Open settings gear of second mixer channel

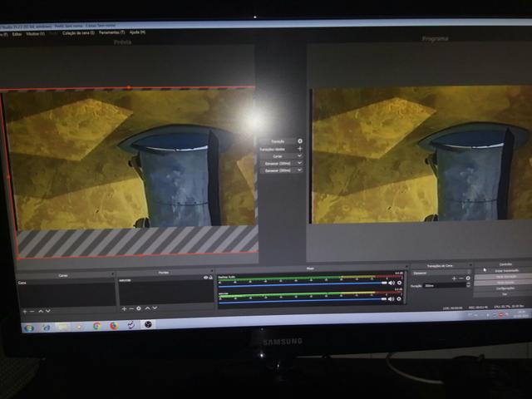point(399,299)
